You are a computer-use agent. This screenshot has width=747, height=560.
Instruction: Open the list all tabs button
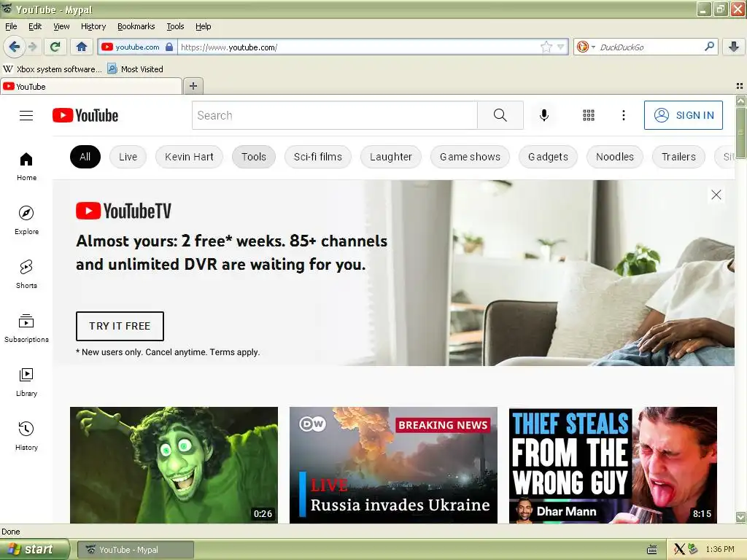pos(740,86)
